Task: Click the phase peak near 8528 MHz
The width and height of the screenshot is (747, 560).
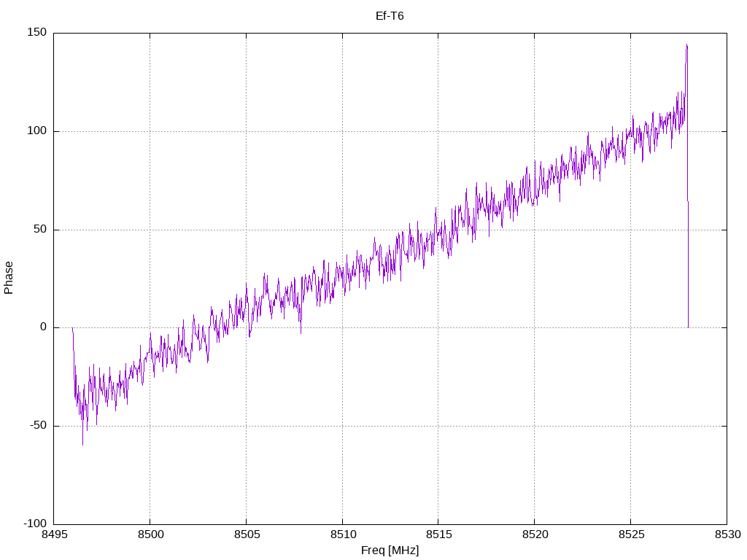Action: click(686, 45)
